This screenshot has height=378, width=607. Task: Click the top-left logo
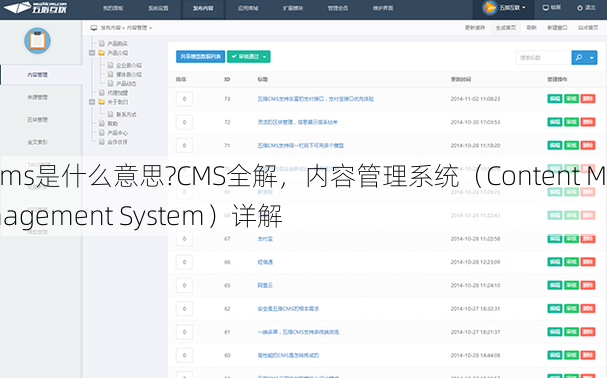pos(36,7)
